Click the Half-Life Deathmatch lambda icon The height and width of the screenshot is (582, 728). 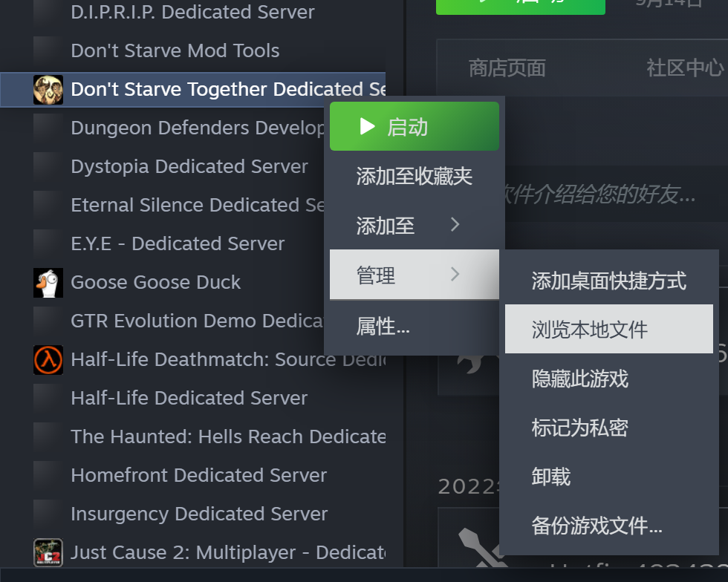pyautogui.click(x=48, y=360)
